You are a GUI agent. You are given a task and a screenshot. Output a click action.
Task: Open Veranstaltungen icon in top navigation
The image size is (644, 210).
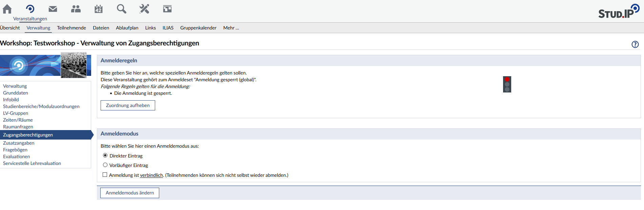[30, 9]
